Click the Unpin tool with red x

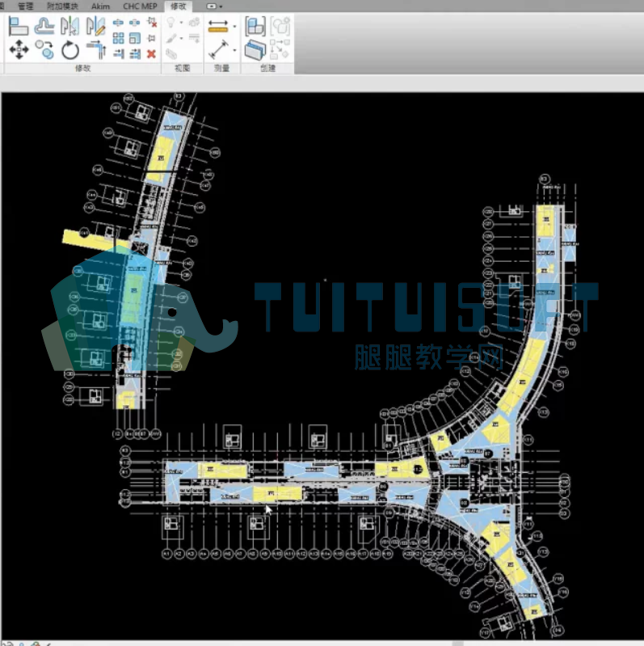[x=152, y=23]
